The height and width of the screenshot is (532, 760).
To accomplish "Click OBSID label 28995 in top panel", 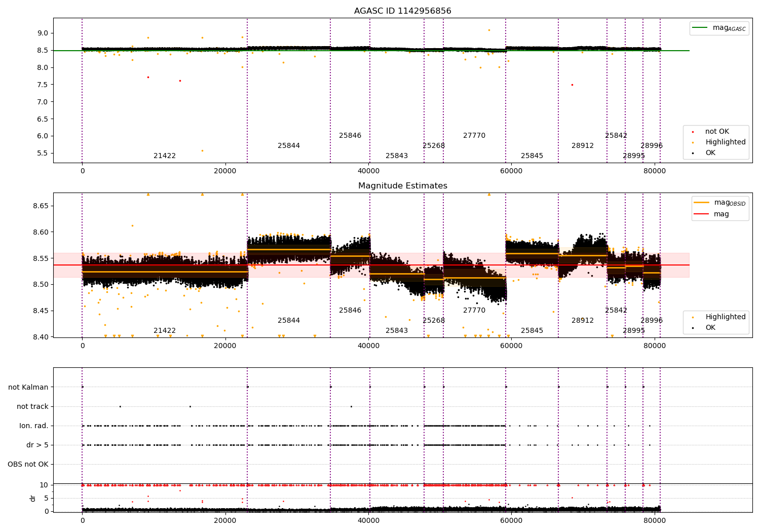I will click(x=634, y=156).
